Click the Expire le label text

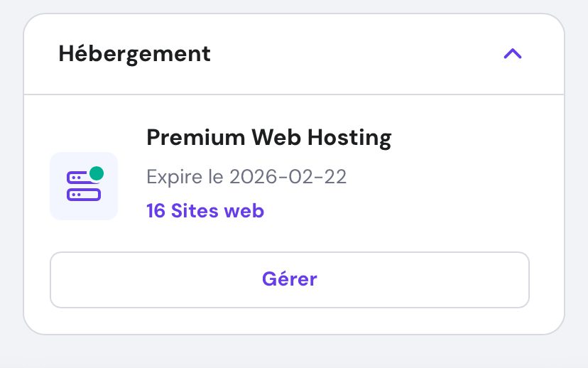(185, 176)
